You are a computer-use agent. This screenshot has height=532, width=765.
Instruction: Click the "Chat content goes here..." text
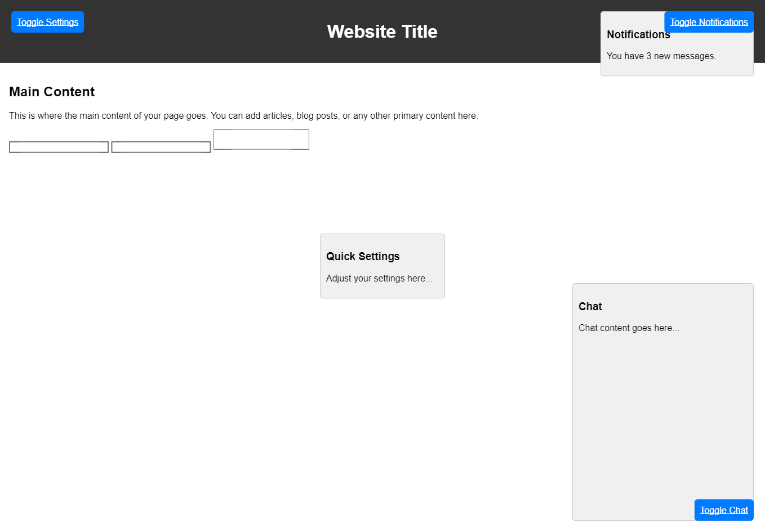(629, 328)
